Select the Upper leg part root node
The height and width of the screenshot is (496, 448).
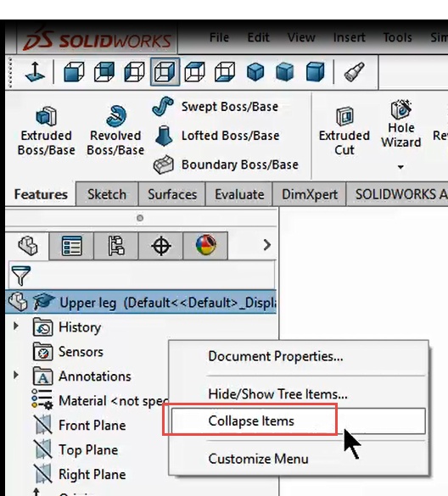pos(141,302)
